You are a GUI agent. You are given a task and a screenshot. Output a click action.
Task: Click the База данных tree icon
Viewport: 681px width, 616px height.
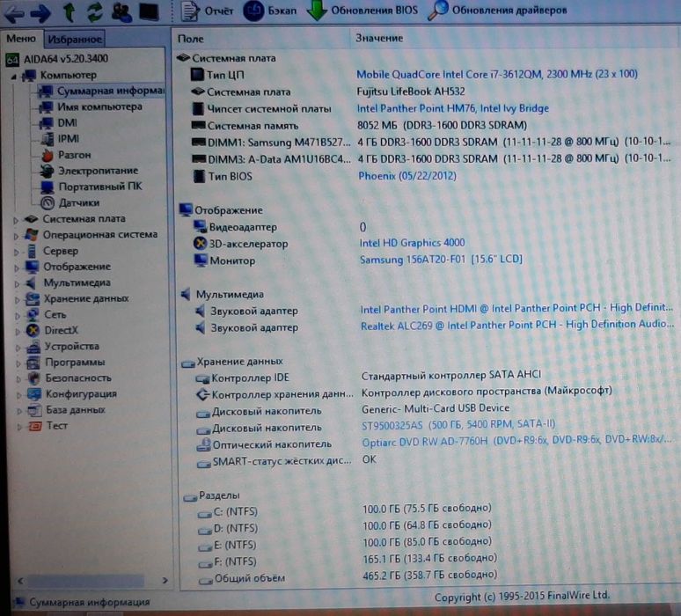[34, 410]
